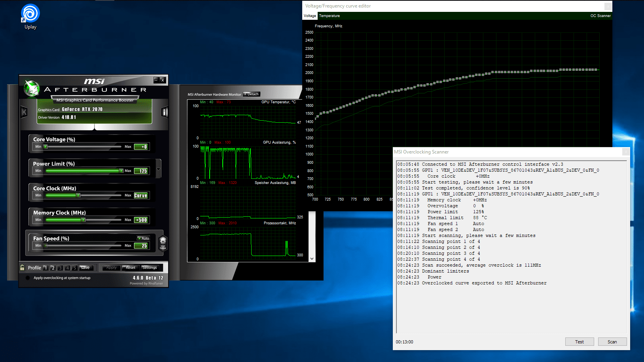The height and width of the screenshot is (362, 644).
Task: Switch to Temperature tab in curve editor
Action: tap(329, 16)
